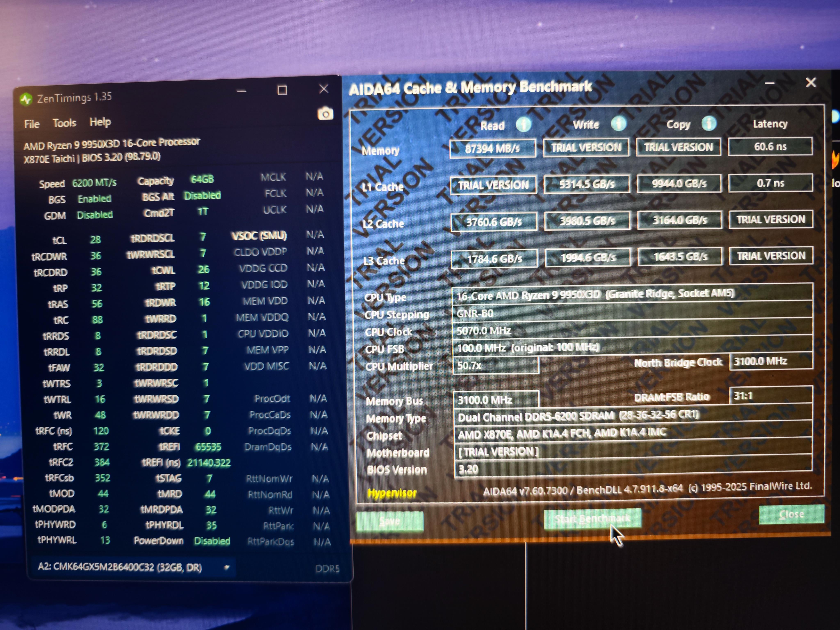Select L1 Cache latency 0.7 ns
Screen dimensions: 840x630
coord(770,183)
